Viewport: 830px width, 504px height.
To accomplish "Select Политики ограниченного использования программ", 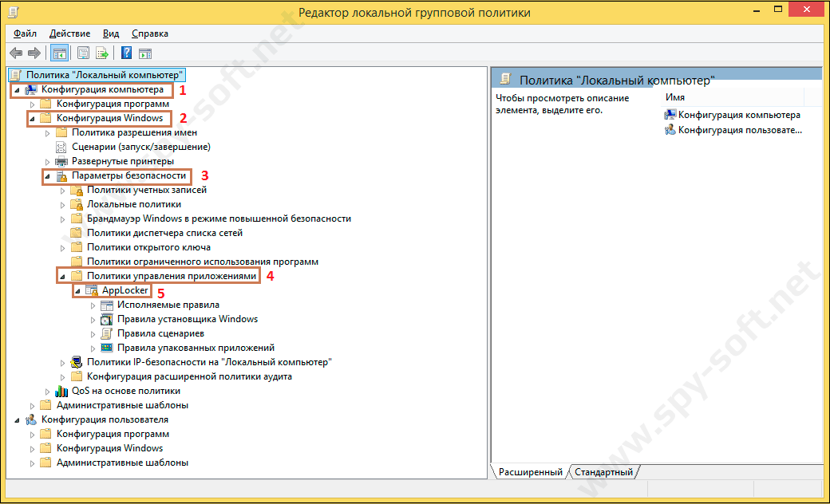I will tap(203, 262).
